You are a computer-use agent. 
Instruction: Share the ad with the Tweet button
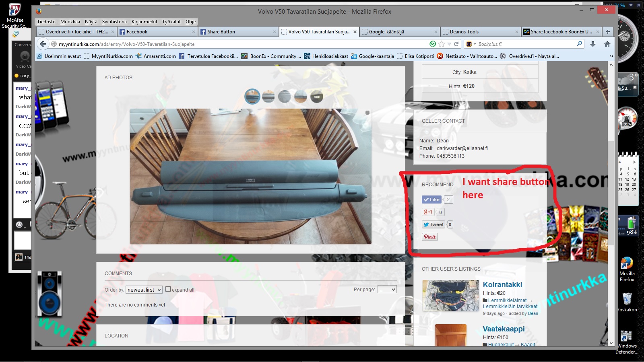[433, 224]
